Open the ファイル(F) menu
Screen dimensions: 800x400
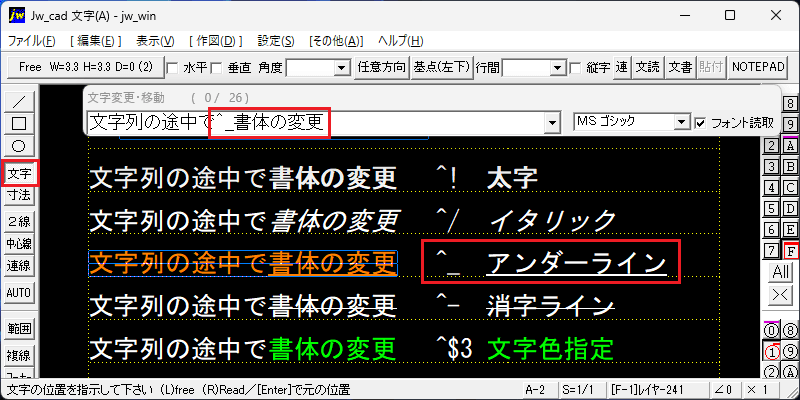pos(32,41)
